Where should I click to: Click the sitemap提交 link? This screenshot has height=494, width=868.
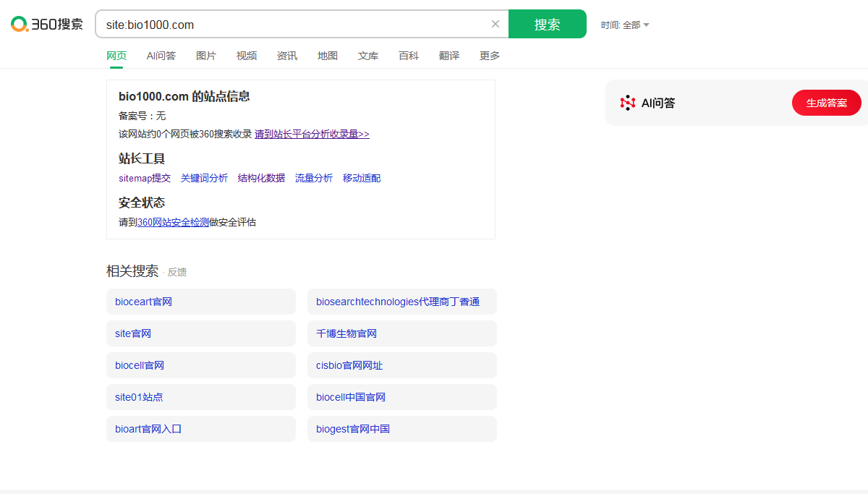145,178
